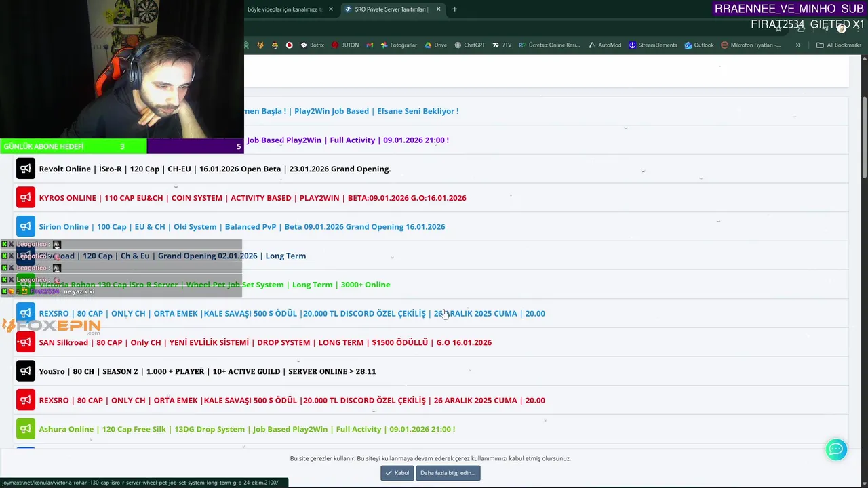
Task: Click the blue megaphone icon of the first REXSRO listing
Action: (25, 313)
